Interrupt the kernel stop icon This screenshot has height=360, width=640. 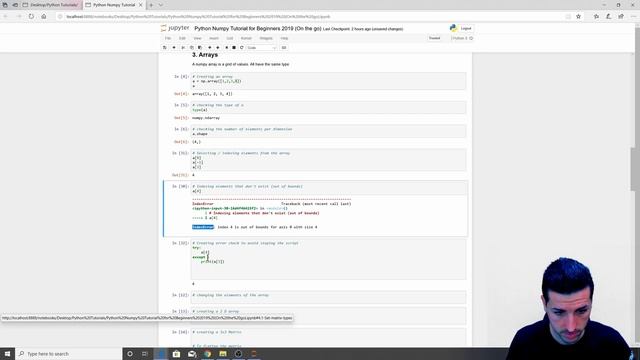tap(234, 48)
